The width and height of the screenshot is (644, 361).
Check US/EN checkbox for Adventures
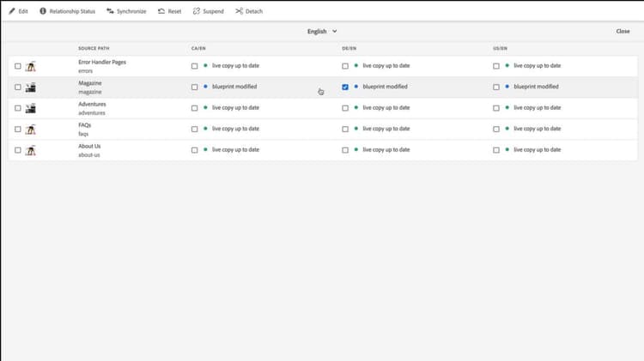click(496, 108)
